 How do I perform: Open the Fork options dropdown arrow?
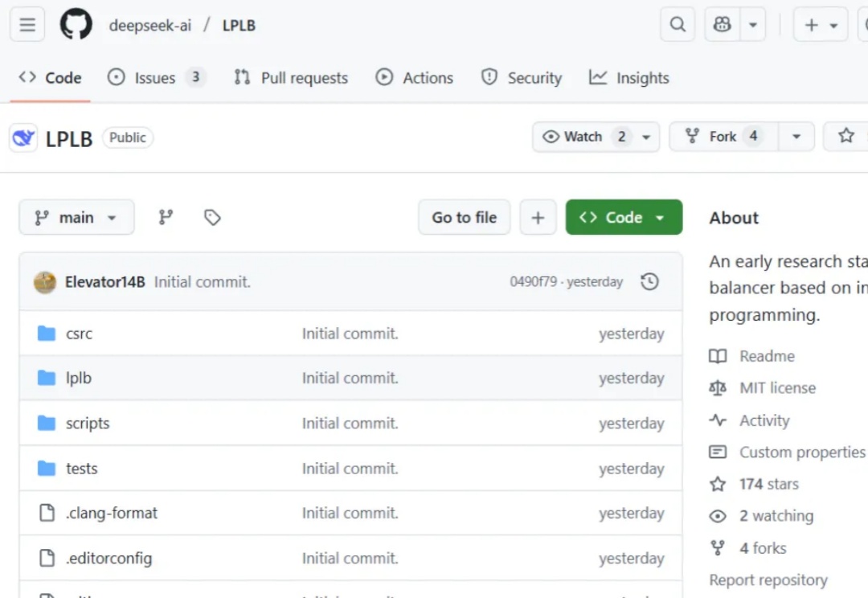pos(796,137)
